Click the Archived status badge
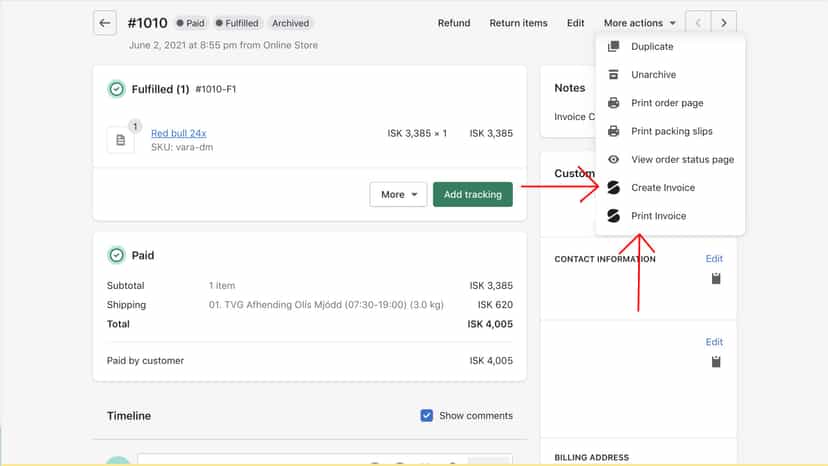Image resolution: width=828 pixels, height=466 pixels. click(290, 23)
